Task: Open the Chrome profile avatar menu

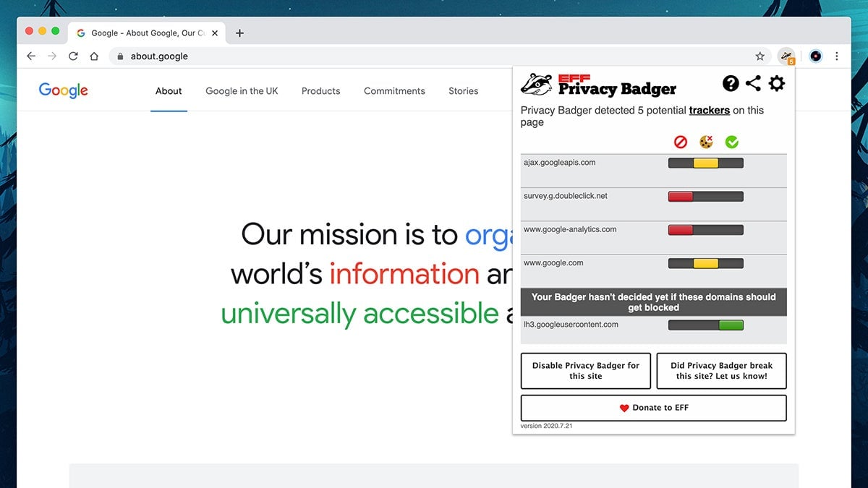Action: (815, 56)
